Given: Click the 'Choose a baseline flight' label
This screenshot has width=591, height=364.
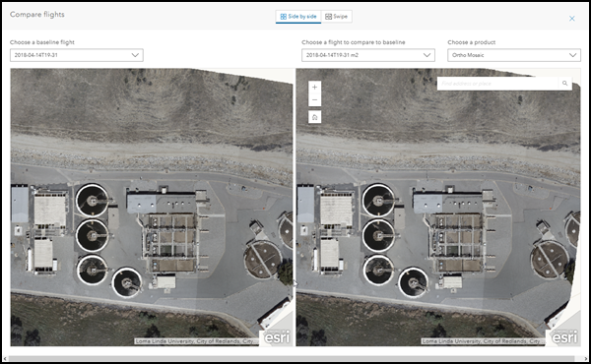Looking at the screenshot, I should click(x=42, y=42).
